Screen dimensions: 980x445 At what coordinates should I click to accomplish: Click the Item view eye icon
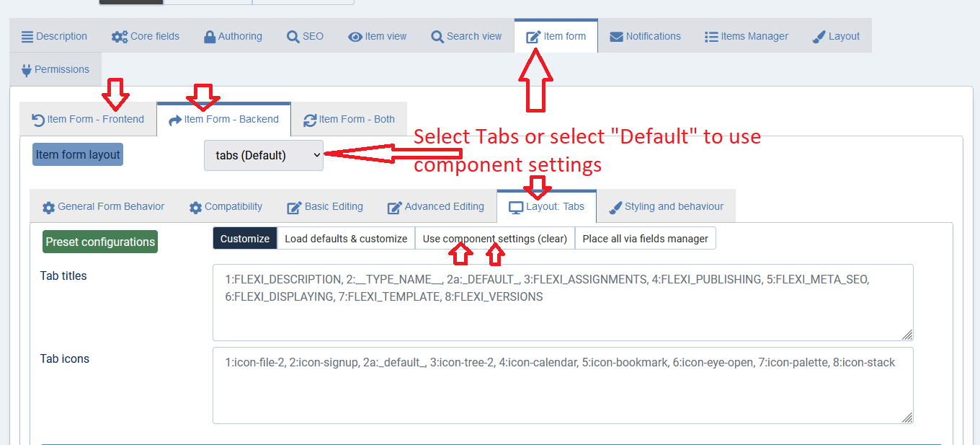(x=355, y=37)
